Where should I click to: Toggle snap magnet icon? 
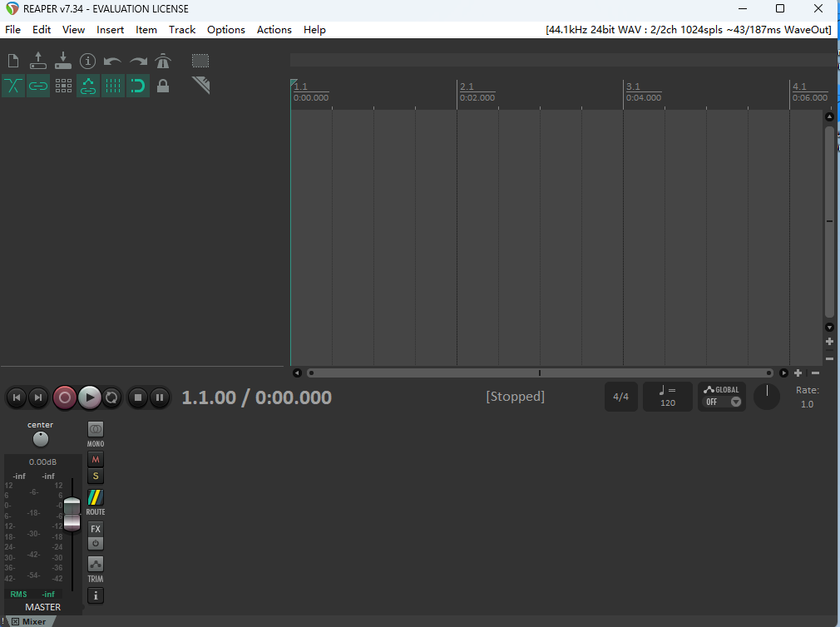(x=138, y=86)
